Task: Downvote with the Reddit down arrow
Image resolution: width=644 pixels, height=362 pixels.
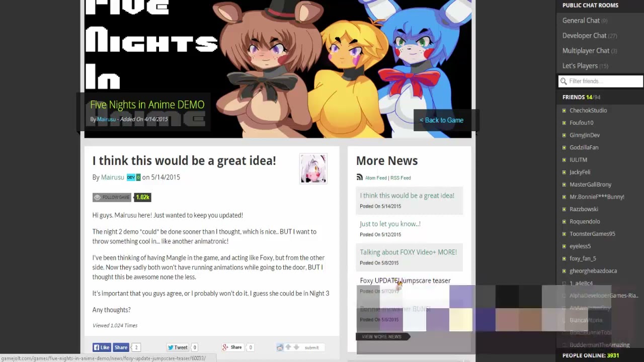Action: click(296, 347)
